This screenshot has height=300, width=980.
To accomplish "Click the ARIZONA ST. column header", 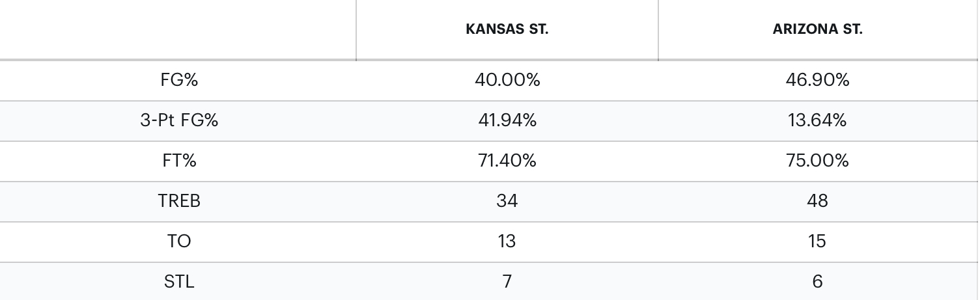I will (817, 29).
